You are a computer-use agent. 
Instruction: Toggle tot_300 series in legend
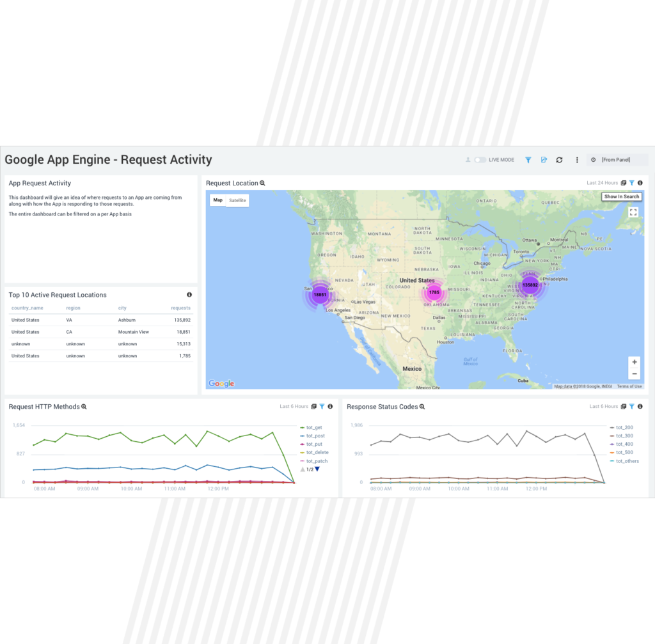click(x=622, y=436)
